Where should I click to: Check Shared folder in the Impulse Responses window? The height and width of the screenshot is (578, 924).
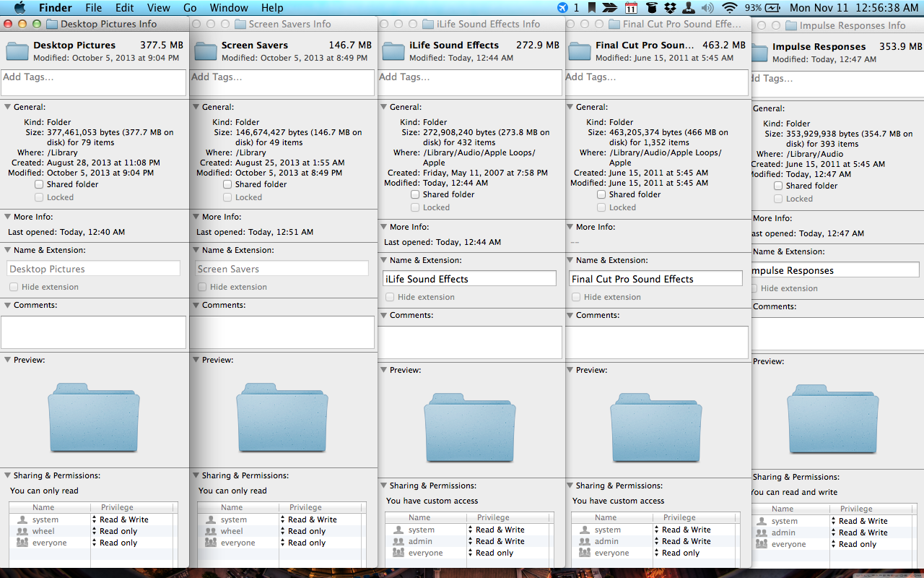click(x=778, y=186)
